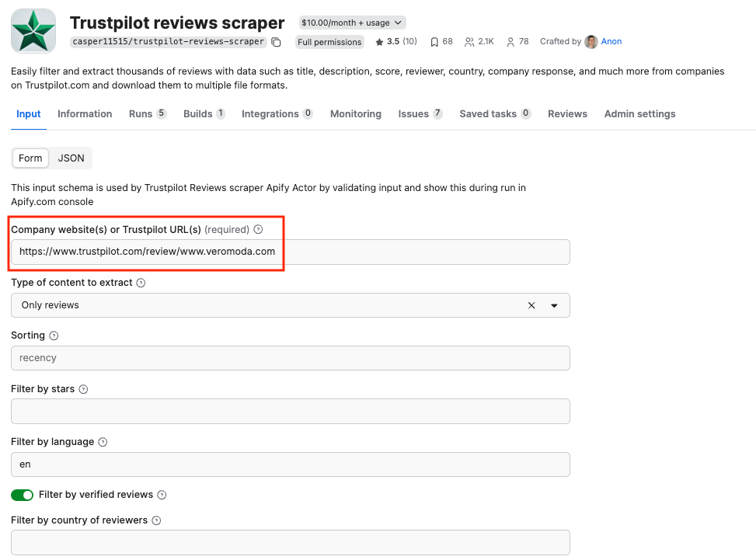
Task: Click the person icon showing 78
Action: (511, 41)
